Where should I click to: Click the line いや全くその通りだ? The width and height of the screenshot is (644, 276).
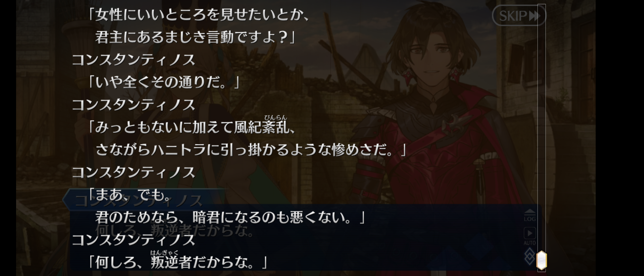(x=164, y=82)
